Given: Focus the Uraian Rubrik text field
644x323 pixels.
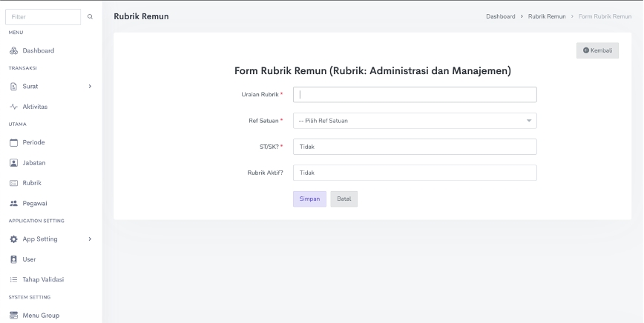Looking at the screenshot, I should (414, 95).
